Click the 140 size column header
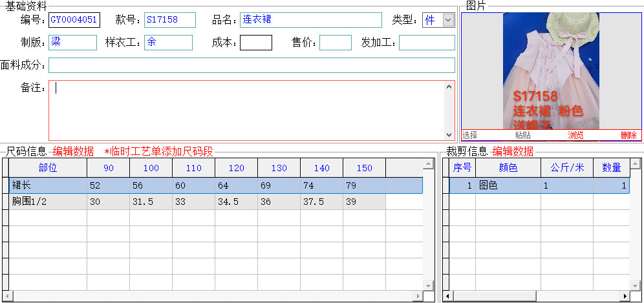 coord(322,168)
